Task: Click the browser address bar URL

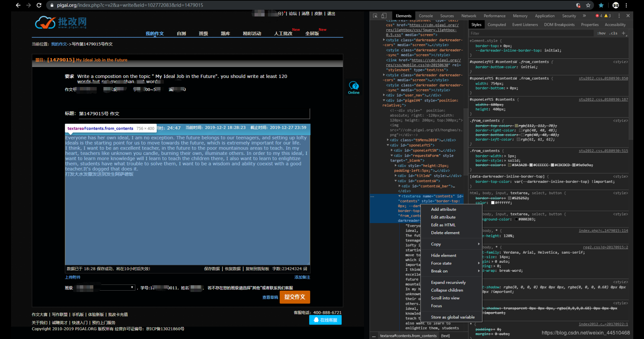Action: coord(130,5)
